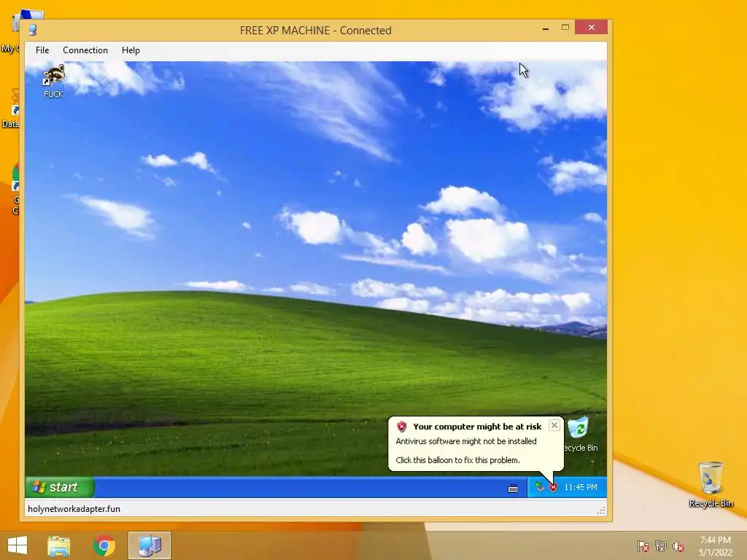
Task: Open the File menu
Action: click(x=42, y=50)
